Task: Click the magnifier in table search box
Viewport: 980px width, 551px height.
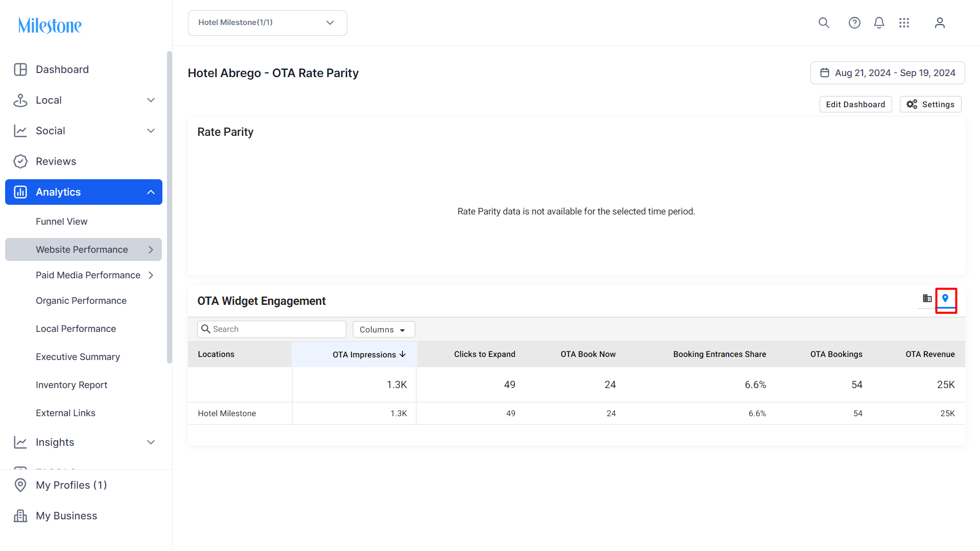Action: (206, 329)
